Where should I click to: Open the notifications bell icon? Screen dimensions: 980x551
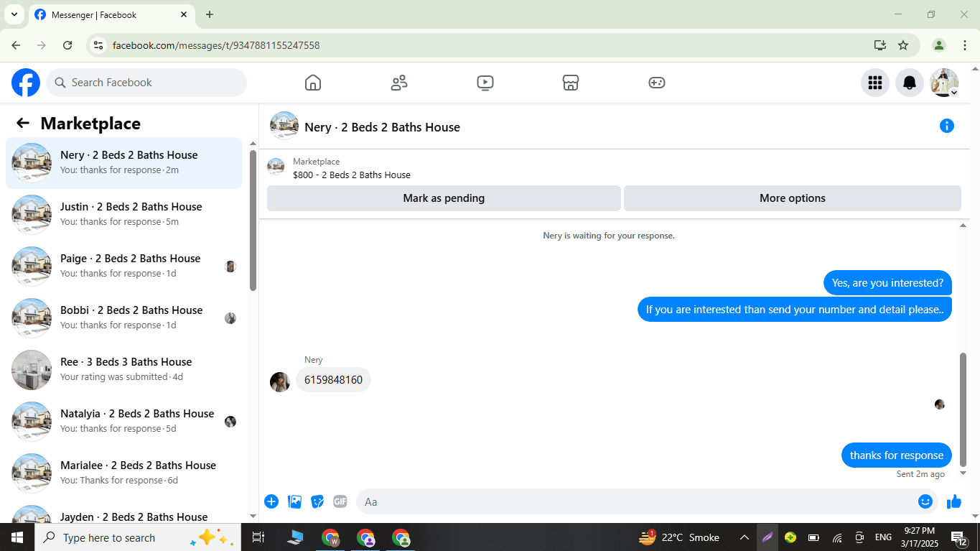[910, 83]
